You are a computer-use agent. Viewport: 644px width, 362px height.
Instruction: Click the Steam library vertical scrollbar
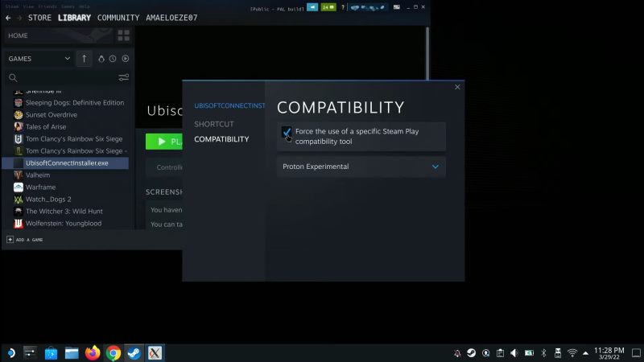point(427,53)
